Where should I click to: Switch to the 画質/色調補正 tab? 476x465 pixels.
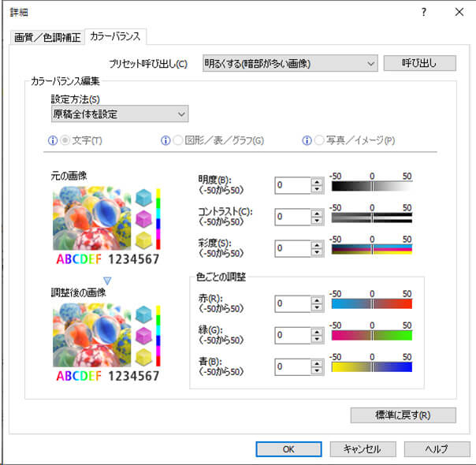47,37
